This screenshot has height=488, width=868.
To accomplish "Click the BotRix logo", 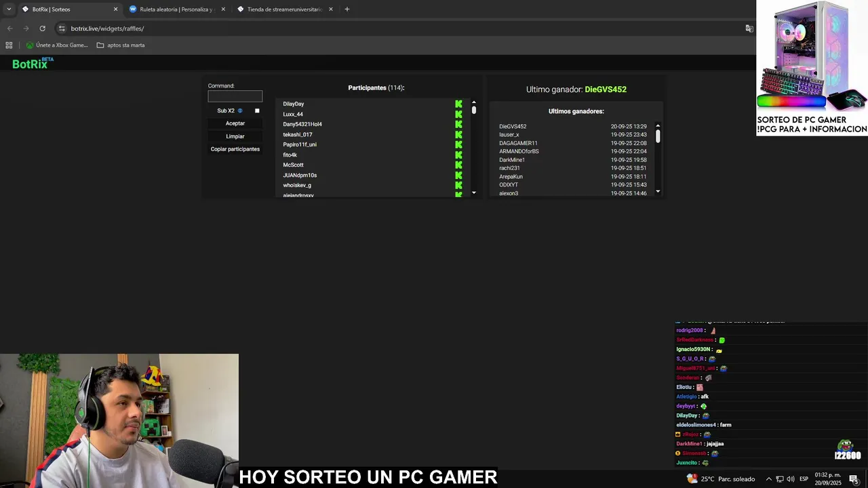I will [x=33, y=63].
